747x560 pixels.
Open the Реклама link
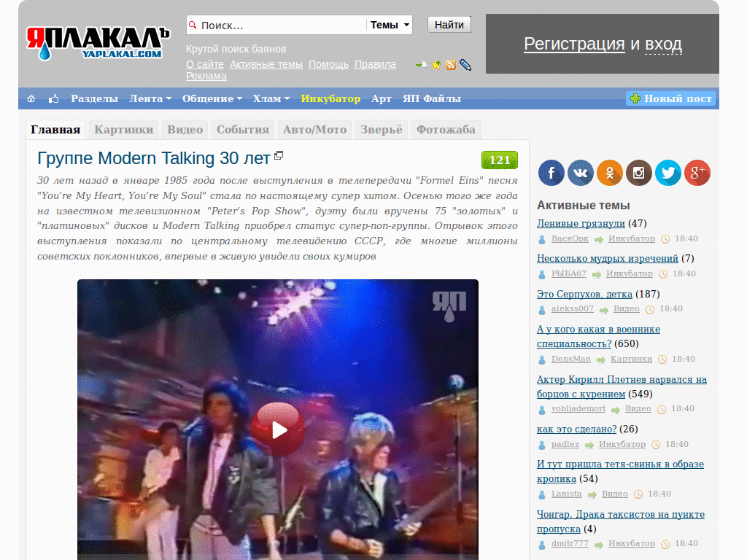click(x=206, y=76)
